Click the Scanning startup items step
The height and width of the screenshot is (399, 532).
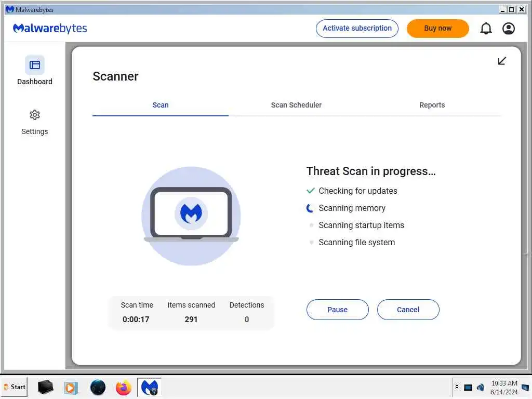pos(362,225)
